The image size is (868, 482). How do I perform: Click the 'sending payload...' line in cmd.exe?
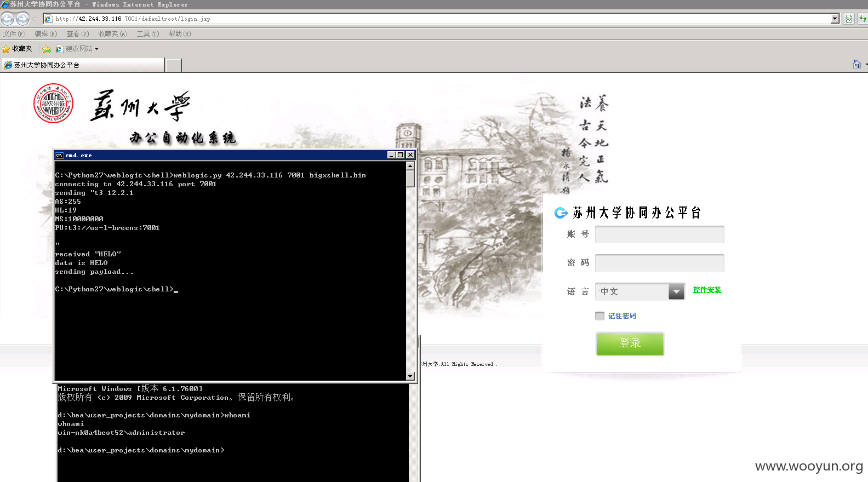(94, 272)
